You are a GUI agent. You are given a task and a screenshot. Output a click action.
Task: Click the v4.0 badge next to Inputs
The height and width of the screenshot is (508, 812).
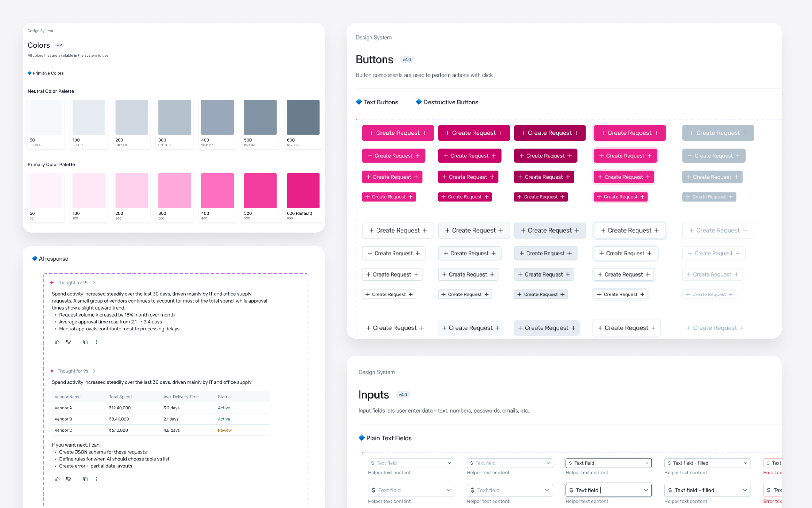[x=403, y=395]
